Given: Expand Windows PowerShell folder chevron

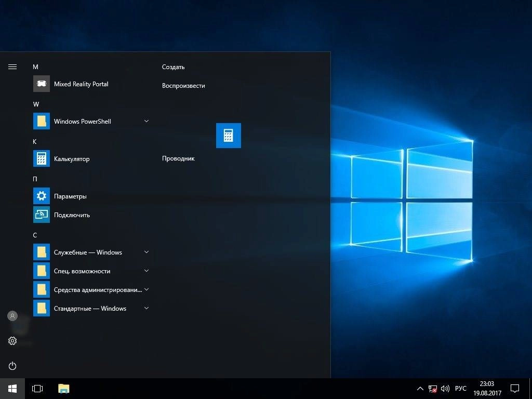Looking at the screenshot, I should (x=146, y=121).
